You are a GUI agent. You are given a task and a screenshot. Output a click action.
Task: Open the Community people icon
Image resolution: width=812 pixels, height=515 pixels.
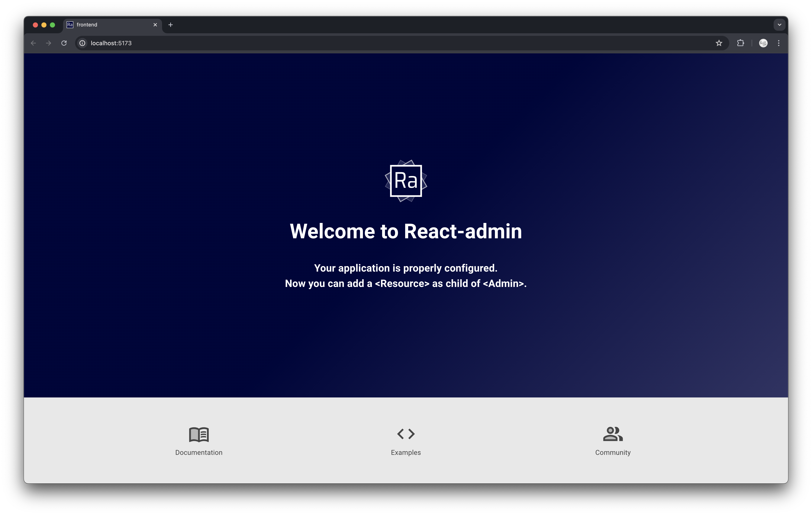click(613, 434)
